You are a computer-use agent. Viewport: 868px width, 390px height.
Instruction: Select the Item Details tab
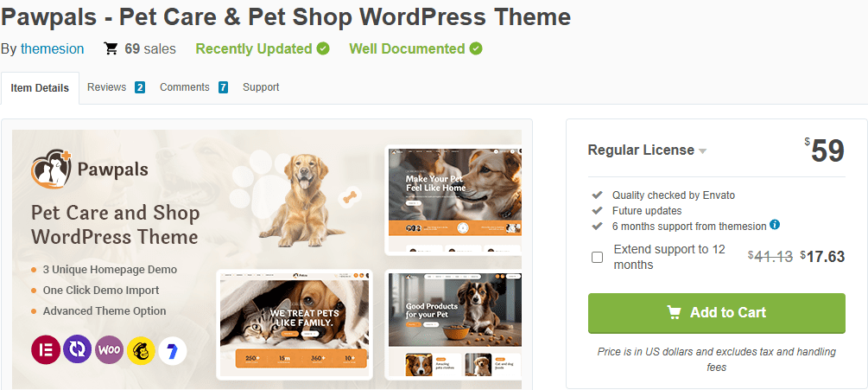click(40, 88)
